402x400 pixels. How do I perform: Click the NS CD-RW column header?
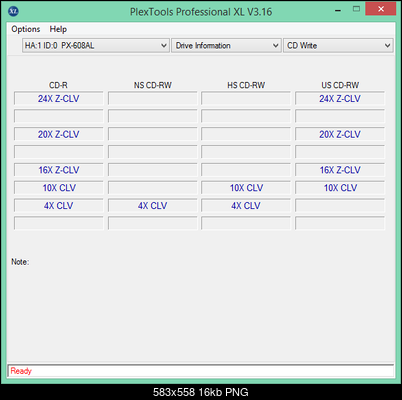click(153, 85)
